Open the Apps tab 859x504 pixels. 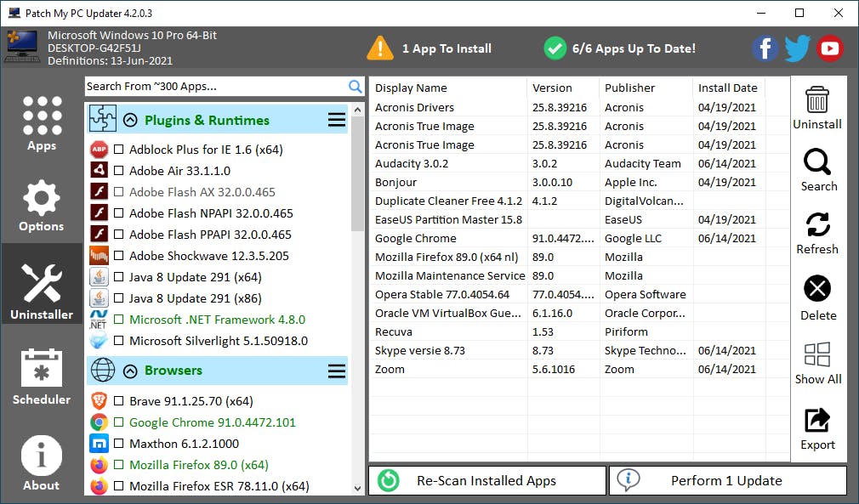tap(42, 124)
